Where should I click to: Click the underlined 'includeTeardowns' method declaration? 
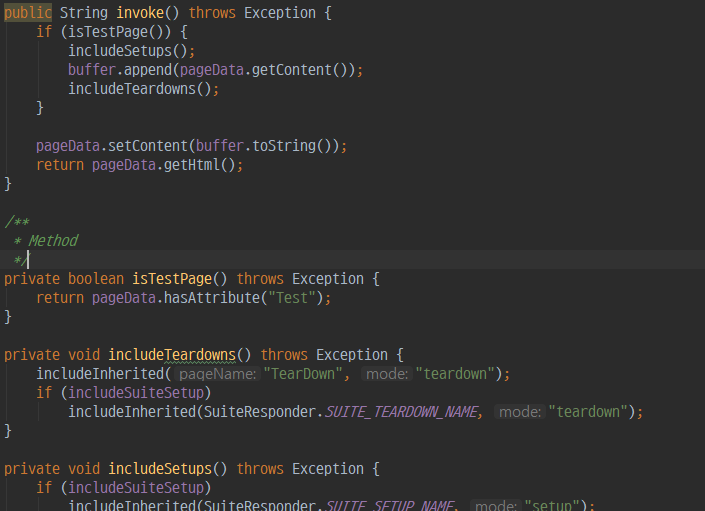(172, 355)
